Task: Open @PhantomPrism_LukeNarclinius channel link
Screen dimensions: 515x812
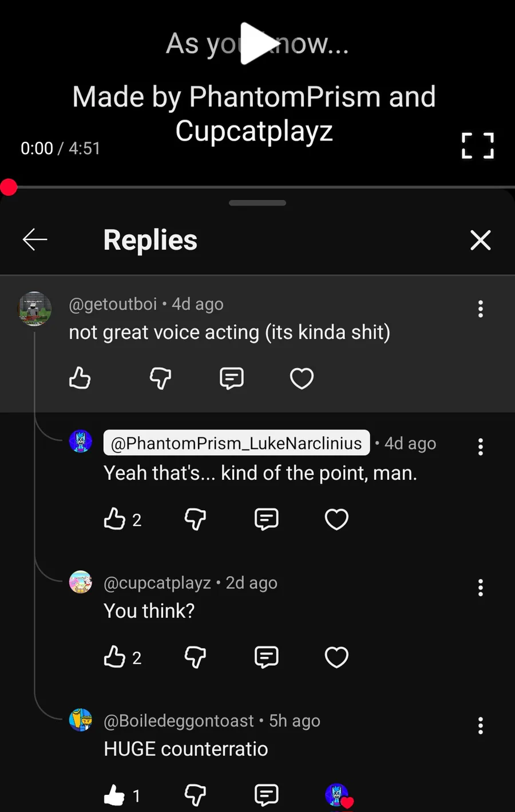Action: (x=236, y=443)
